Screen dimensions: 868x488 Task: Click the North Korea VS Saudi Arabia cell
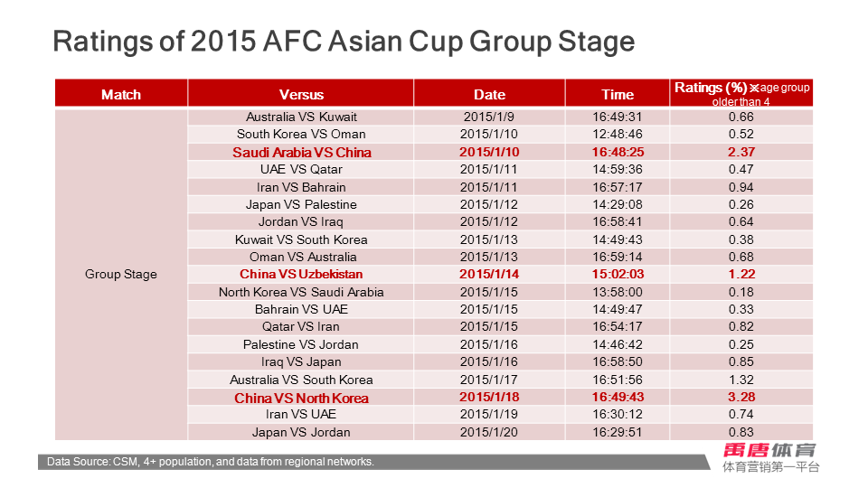(301, 292)
